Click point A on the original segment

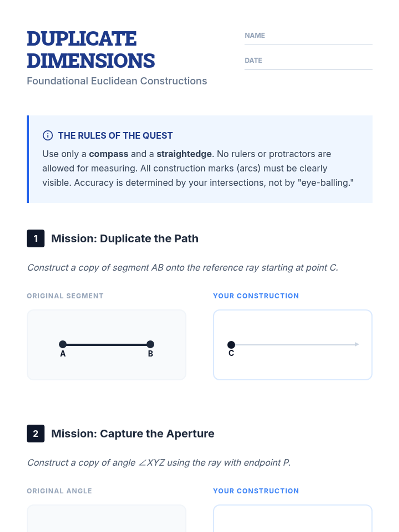(63, 344)
